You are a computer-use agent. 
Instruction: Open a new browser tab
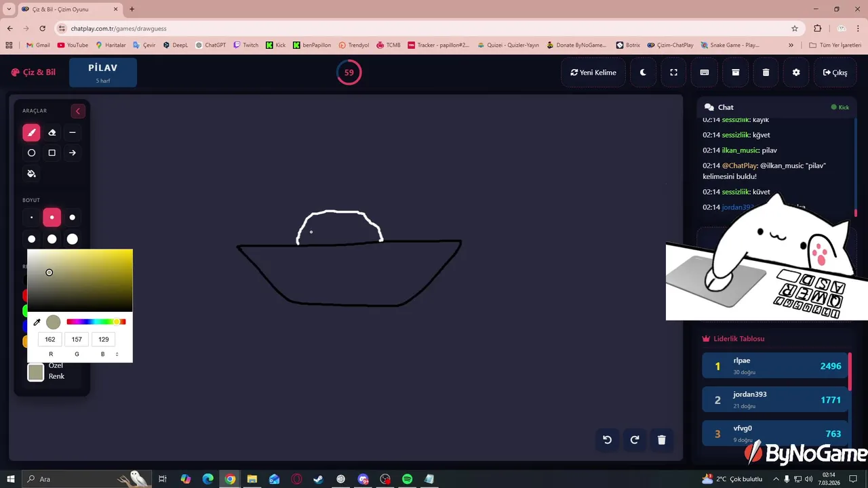tap(132, 9)
